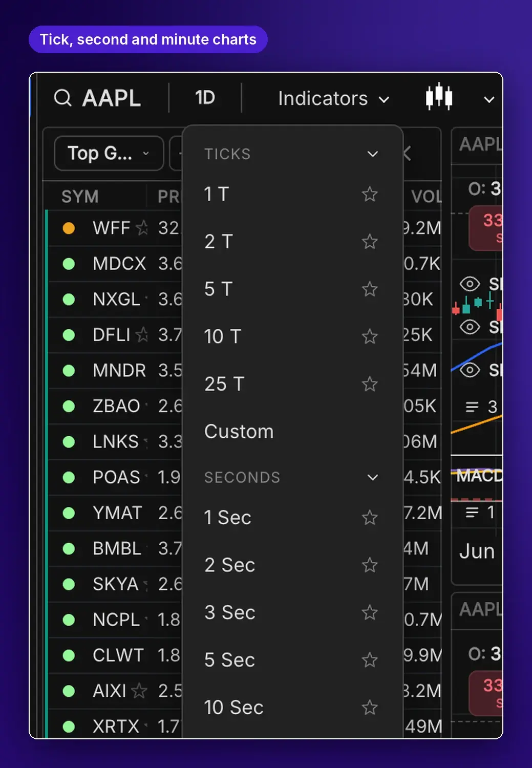Image resolution: width=532 pixels, height=768 pixels.
Task: Select SKYA ticker in list
Action: point(116,584)
